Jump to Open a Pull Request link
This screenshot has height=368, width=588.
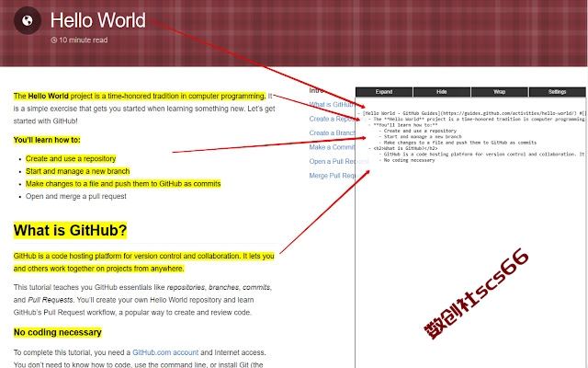pyautogui.click(x=333, y=162)
